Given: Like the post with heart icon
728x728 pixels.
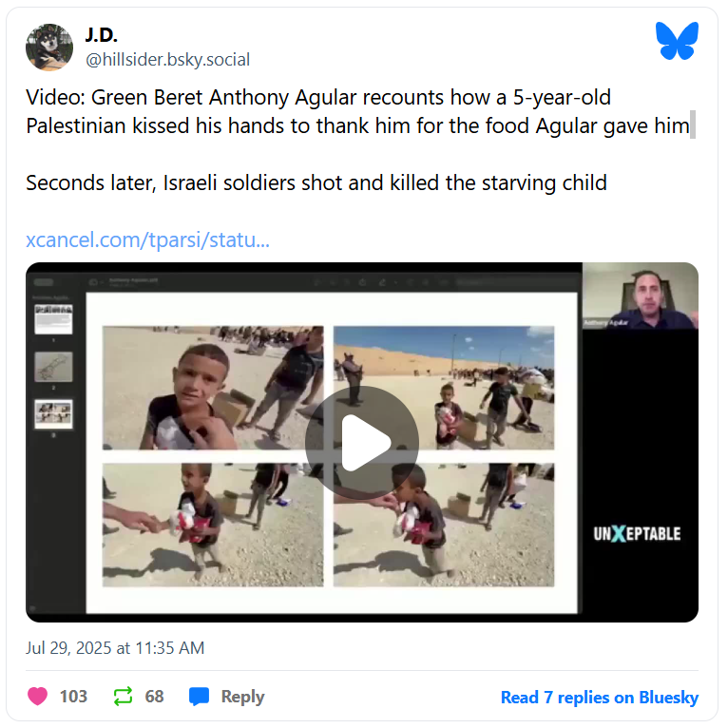Looking at the screenshot, I should coord(38,696).
